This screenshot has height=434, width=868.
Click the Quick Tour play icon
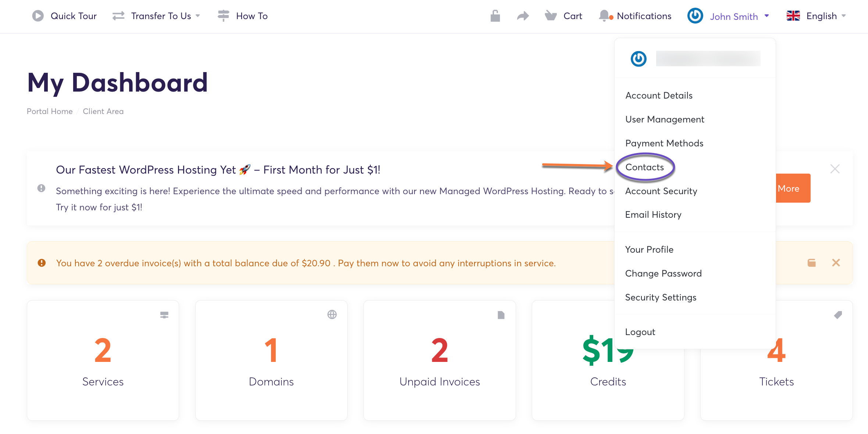[38, 16]
